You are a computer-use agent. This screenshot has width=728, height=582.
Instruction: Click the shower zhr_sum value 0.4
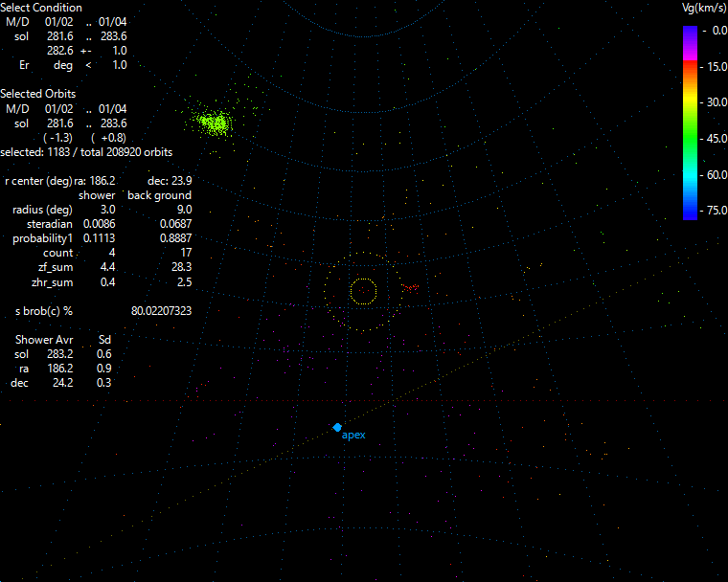point(107,281)
